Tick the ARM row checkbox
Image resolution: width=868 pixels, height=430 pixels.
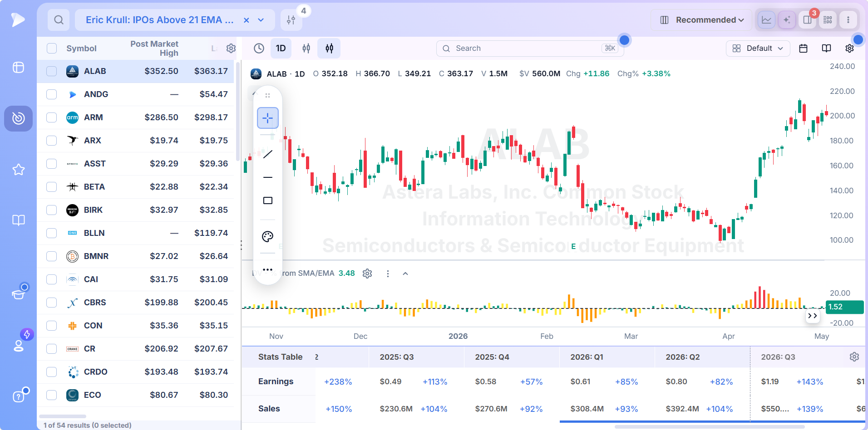(x=52, y=117)
